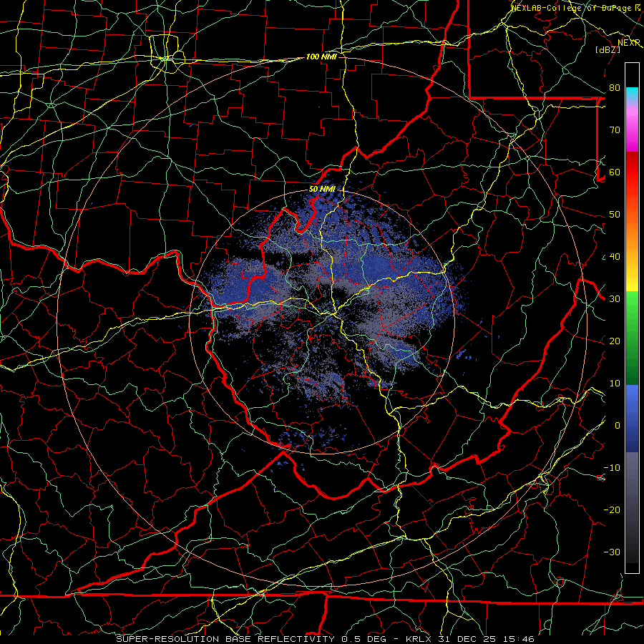Click the "0.5 DEG" elevation angle text
Viewport: 644px width, 644px height.
(x=364, y=639)
